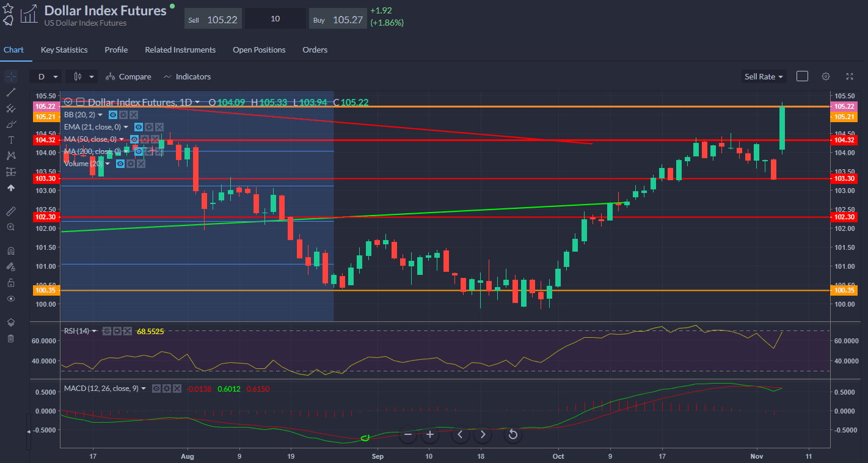
Task: Open the Indicators button
Action: click(x=187, y=76)
